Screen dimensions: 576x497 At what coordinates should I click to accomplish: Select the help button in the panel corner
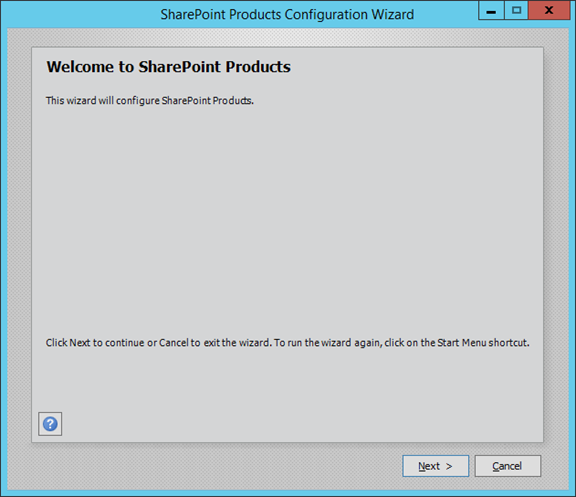click(x=50, y=424)
